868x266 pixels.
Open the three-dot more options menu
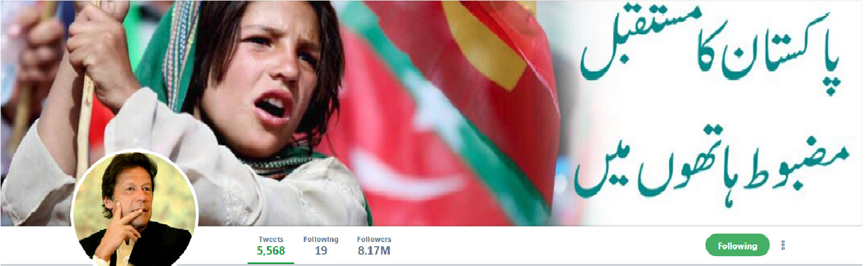pos(783,245)
